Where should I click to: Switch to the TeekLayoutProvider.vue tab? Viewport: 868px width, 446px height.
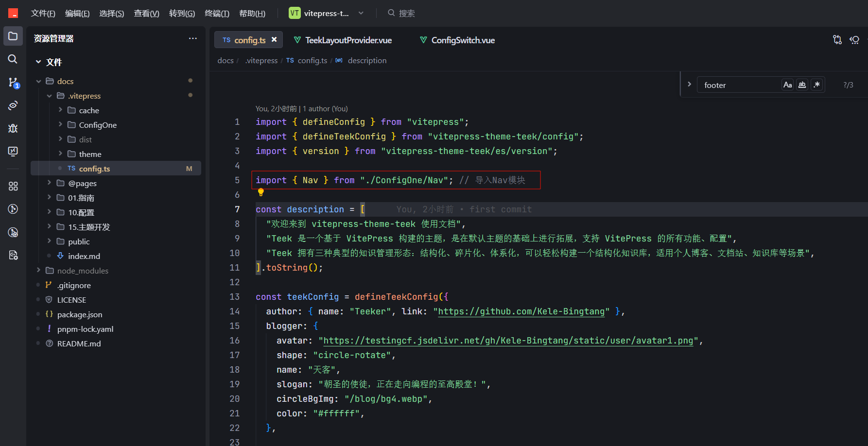point(343,40)
